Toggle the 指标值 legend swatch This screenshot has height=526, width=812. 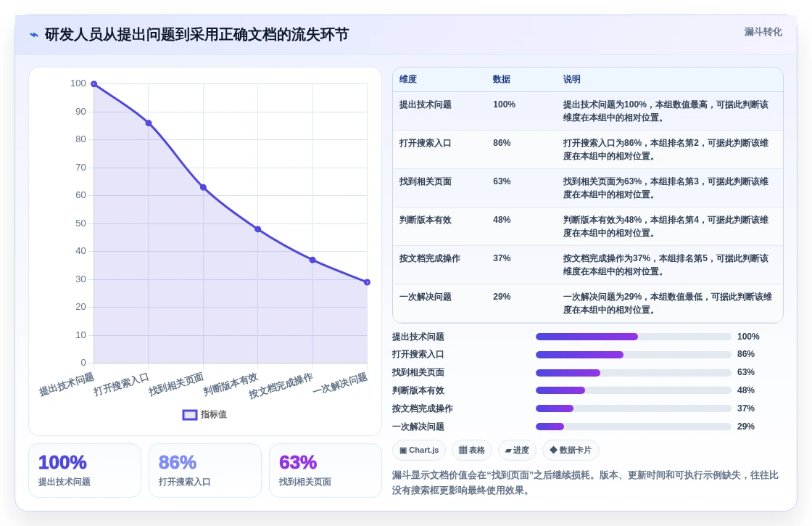tap(190, 414)
